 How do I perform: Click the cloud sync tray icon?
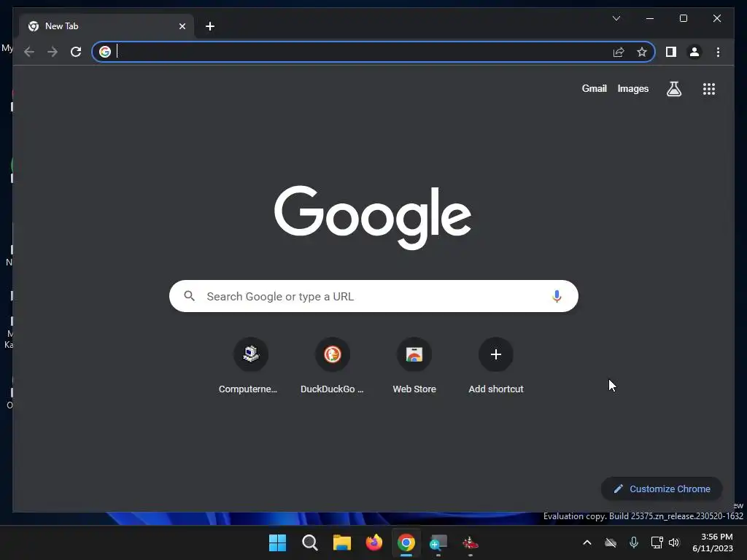(x=611, y=542)
